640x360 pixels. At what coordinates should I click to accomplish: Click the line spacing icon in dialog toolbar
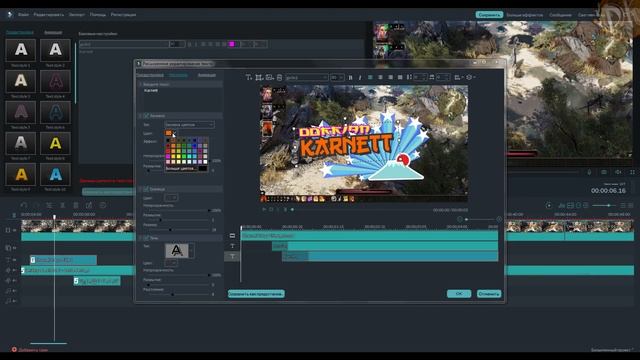(x=409, y=77)
